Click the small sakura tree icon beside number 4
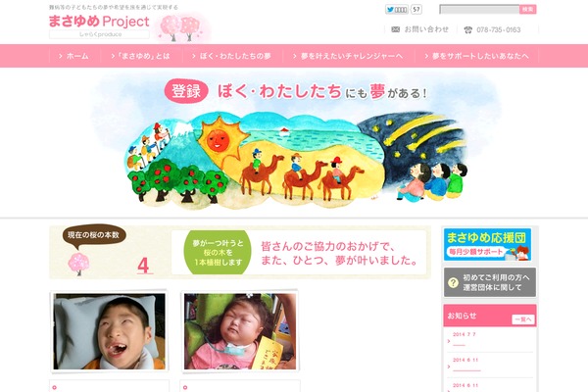 click(x=78, y=264)
